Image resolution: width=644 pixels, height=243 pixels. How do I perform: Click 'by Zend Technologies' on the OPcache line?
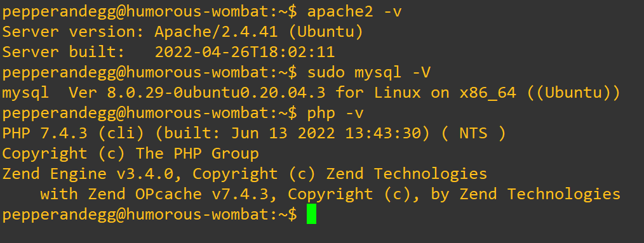525,194
